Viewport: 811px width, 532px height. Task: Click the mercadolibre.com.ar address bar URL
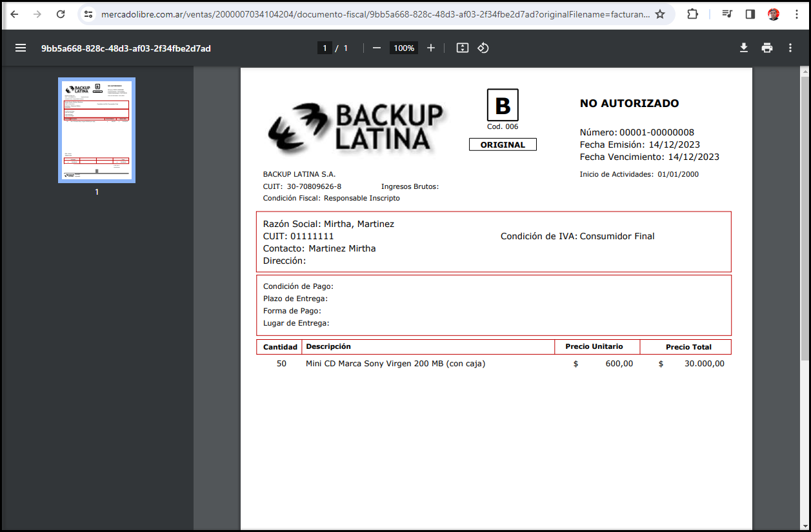click(x=375, y=14)
